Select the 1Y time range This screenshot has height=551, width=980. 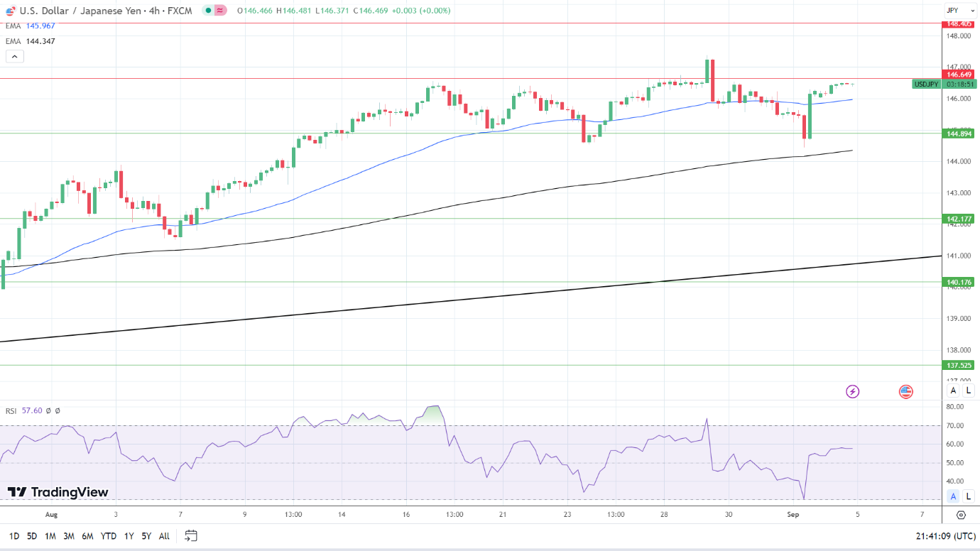[129, 536]
